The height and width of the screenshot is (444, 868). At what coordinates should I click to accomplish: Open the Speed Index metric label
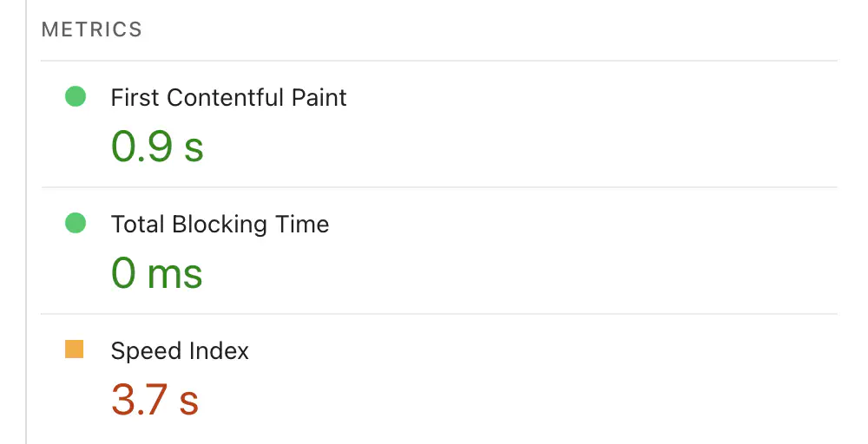point(180,350)
